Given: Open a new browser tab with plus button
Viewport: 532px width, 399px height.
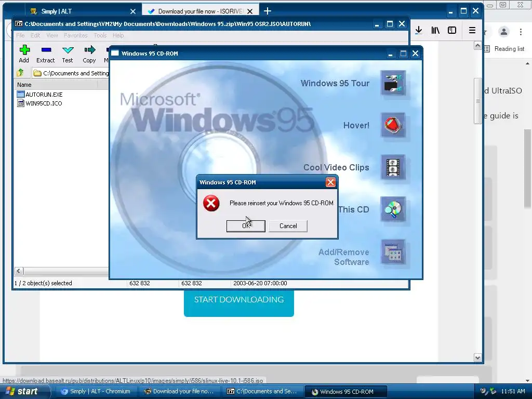Looking at the screenshot, I should (268, 11).
